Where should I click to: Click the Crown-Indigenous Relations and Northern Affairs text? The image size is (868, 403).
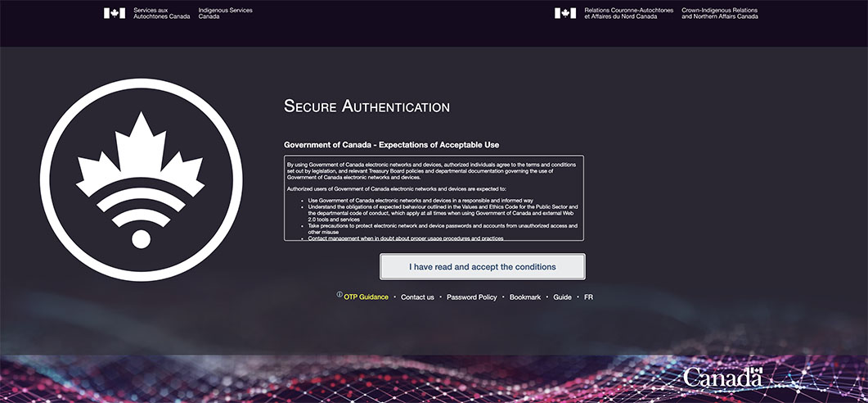(719, 13)
